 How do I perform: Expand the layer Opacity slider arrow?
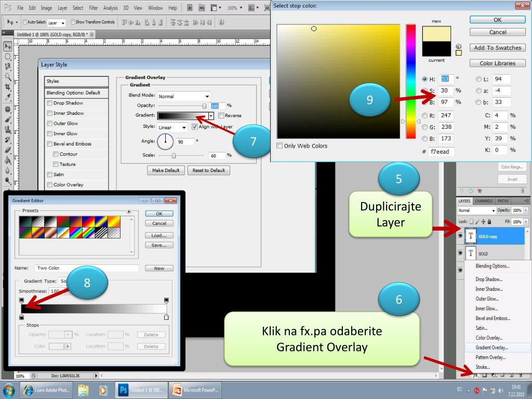[x=526, y=210]
